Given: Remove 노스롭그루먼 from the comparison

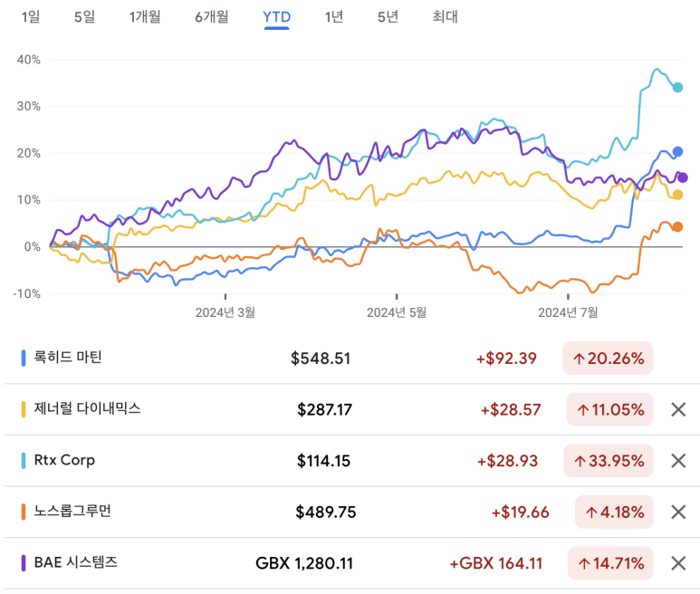Looking at the screenshot, I should click(x=678, y=512).
